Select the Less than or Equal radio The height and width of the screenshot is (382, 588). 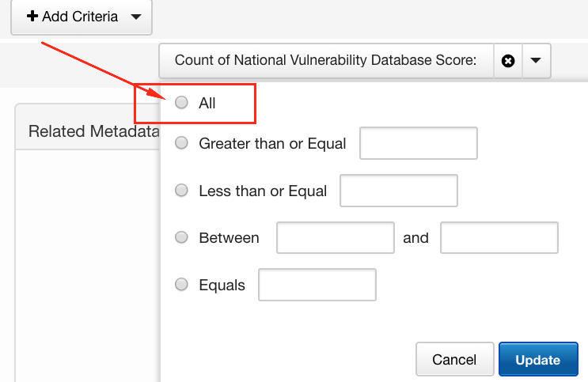[x=182, y=191]
